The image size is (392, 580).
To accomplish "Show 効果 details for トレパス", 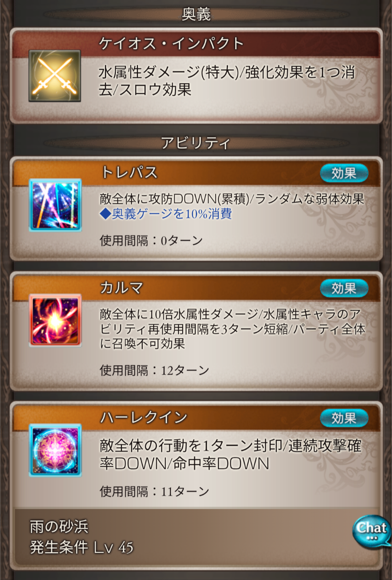I will [x=344, y=173].
